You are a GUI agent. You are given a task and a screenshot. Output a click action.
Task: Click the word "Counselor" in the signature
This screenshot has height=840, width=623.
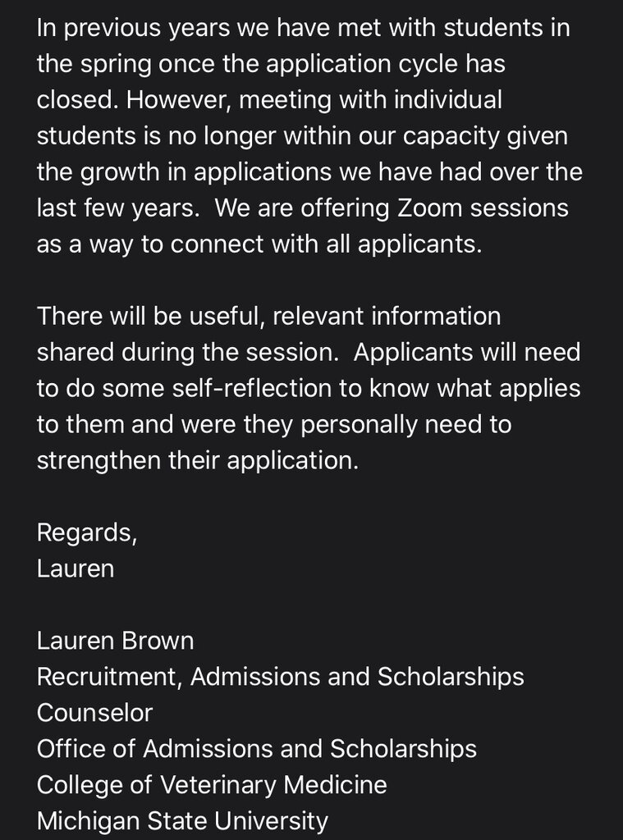coord(94,712)
